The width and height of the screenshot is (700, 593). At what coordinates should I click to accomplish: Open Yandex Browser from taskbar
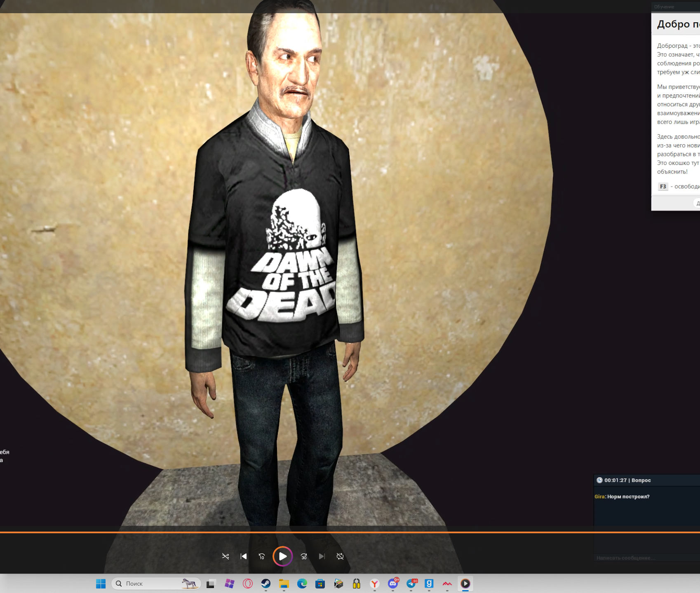(x=375, y=584)
